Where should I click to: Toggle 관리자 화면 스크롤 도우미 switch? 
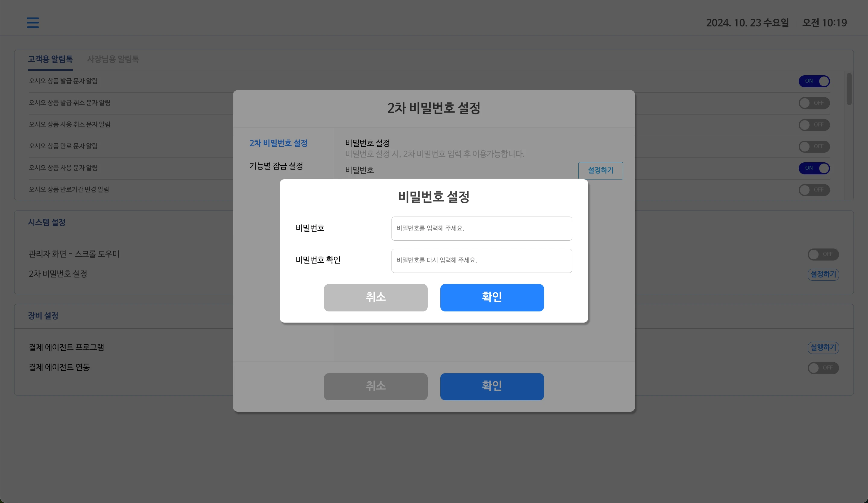[x=823, y=255]
